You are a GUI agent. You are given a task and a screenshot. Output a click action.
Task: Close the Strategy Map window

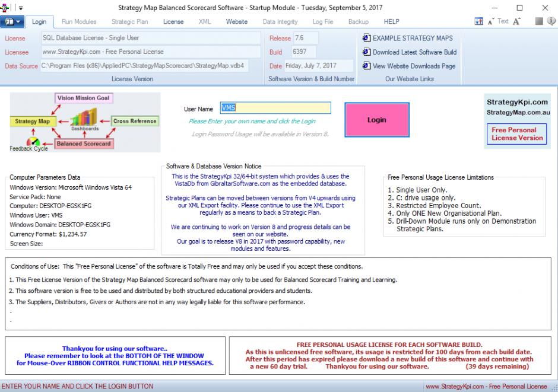545,8
